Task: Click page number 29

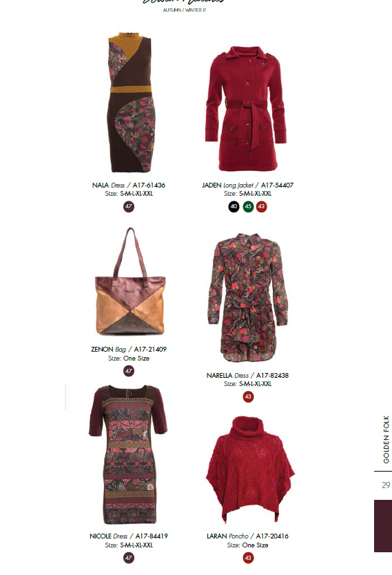Action: click(x=386, y=485)
